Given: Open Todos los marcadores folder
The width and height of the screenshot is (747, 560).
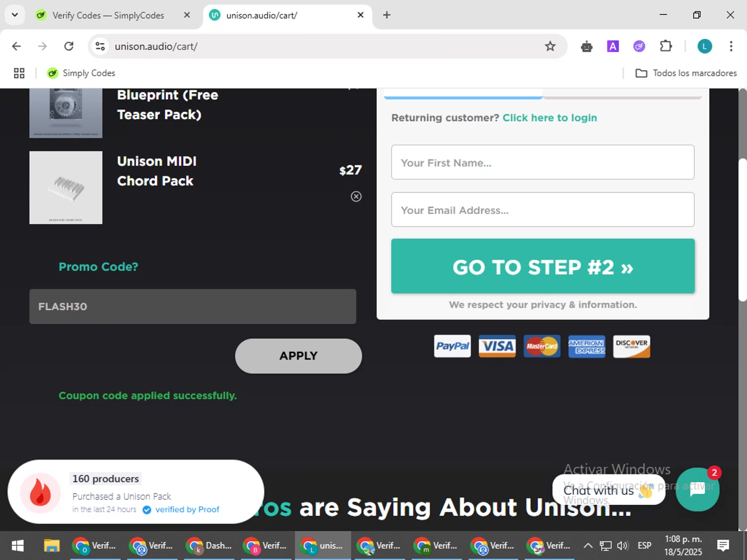Looking at the screenshot, I should click(686, 73).
